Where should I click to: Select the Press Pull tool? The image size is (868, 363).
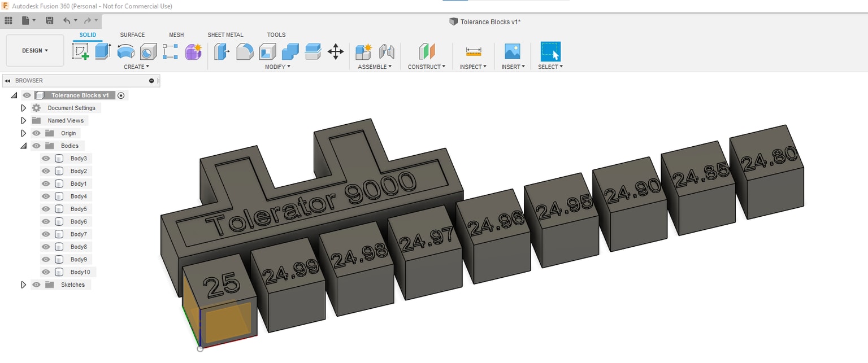point(222,52)
